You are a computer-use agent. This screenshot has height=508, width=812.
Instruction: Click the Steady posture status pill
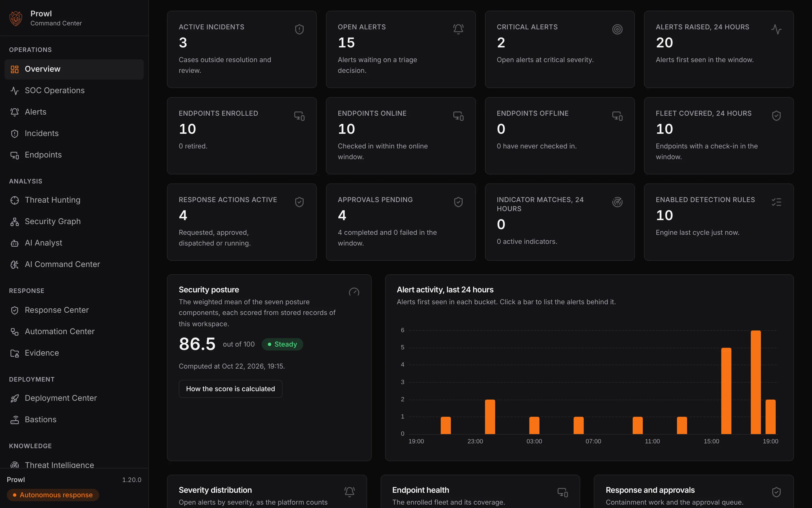click(x=282, y=344)
